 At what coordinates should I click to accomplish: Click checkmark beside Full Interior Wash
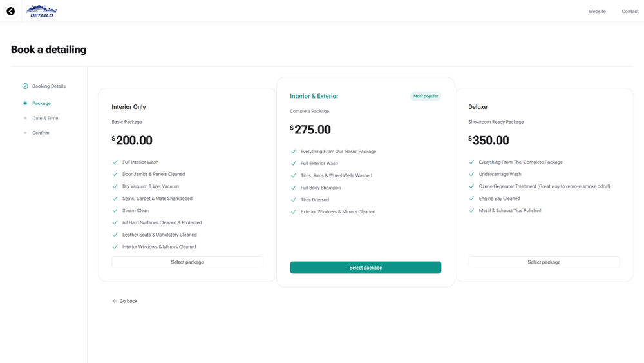click(x=115, y=162)
